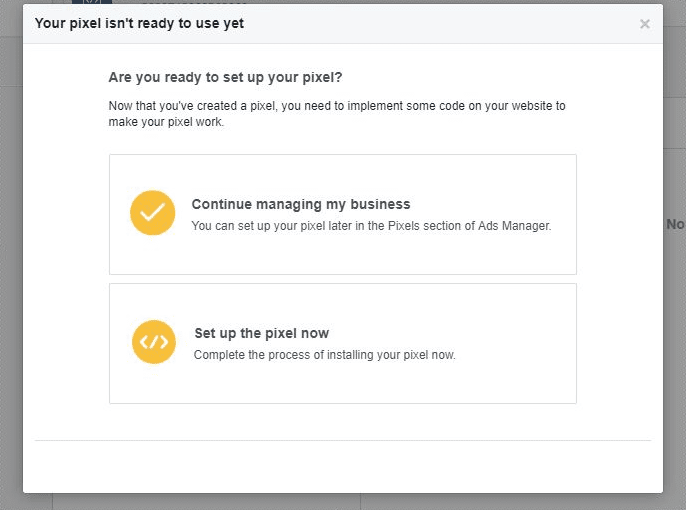Click "Complete the process of installing" description
The width and height of the screenshot is (686, 510).
pyautogui.click(x=325, y=355)
